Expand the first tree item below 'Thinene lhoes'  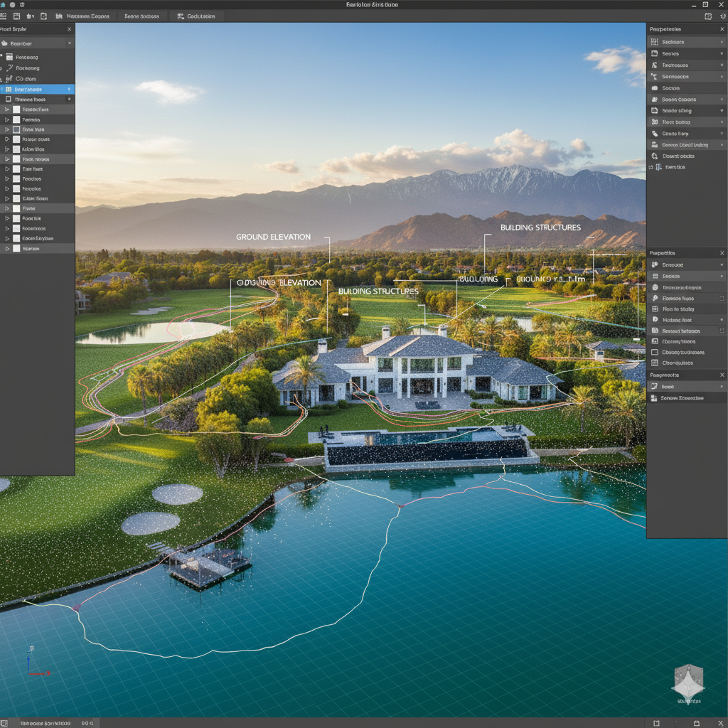[7, 109]
